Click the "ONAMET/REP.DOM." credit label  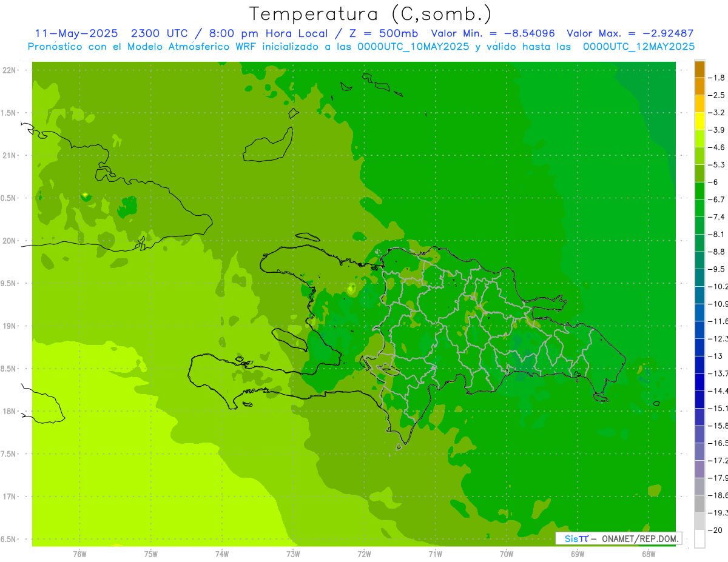pos(641,538)
